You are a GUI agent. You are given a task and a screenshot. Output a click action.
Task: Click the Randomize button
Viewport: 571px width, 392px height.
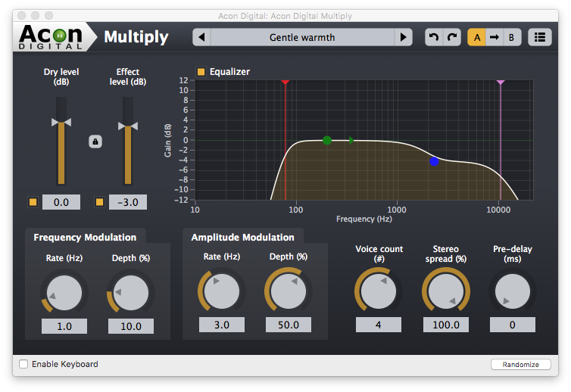pos(521,364)
